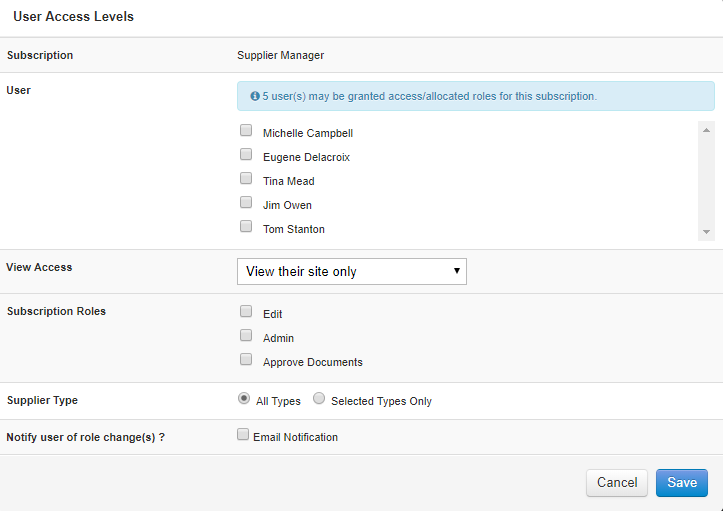Enable the Edit subscription role
This screenshot has height=511, width=723.
tap(246, 312)
